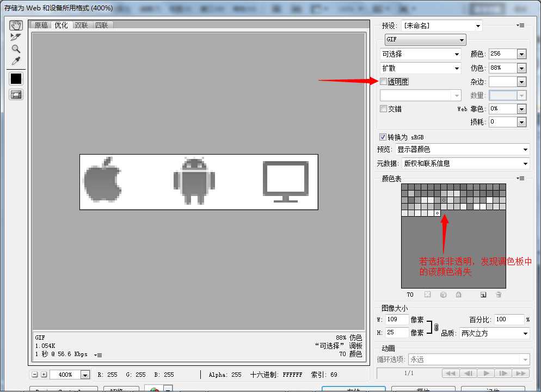The width and height of the screenshot is (541, 392).
Task: Click the 损耗 value field showing 0
Action: (503, 122)
